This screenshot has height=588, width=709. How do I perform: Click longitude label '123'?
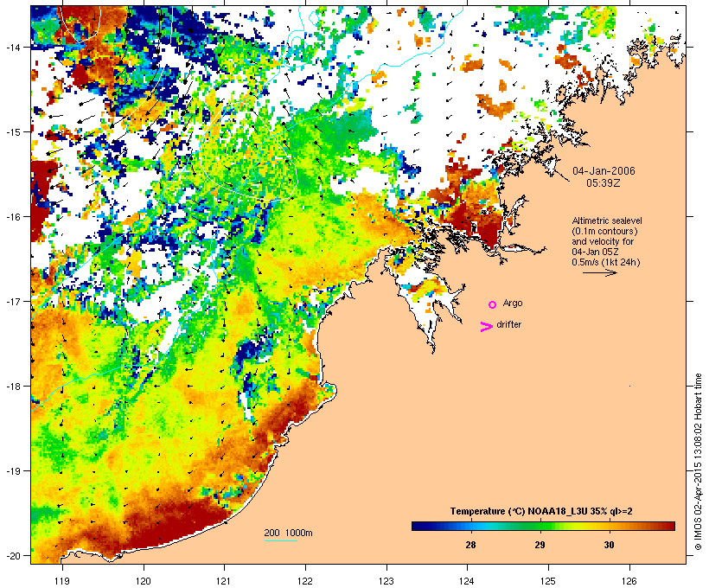tap(386, 581)
